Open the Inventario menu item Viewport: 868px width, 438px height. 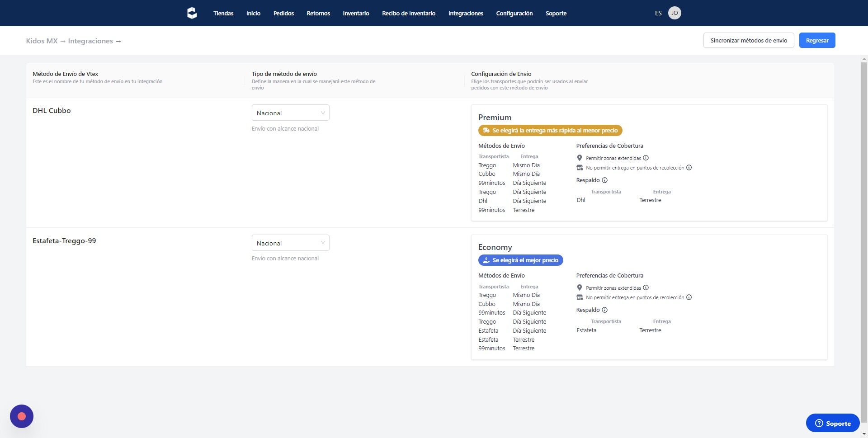click(356, 13)
